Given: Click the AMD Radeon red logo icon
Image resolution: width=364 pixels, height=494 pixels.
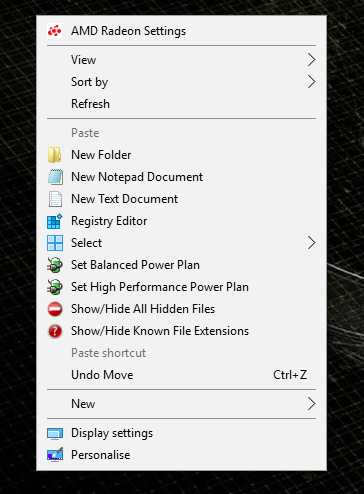Looking at the screenshot, I should 55,31.
